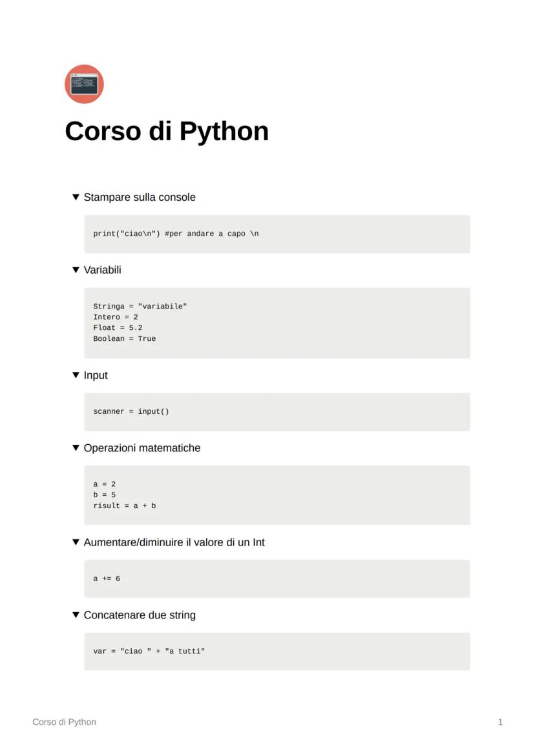Collapse the "Concatenare due string" toggle triangle
Screen dimensions: 535x756
(76, 615)
